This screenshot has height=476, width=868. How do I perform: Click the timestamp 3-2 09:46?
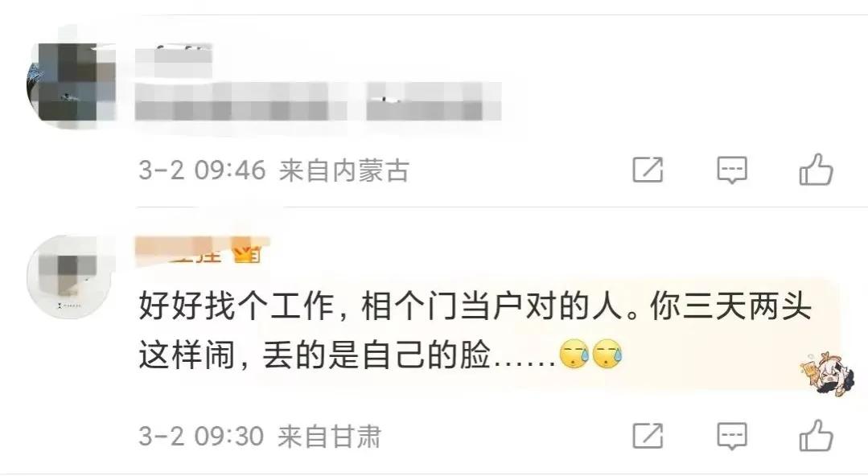[x=201, y=170]
